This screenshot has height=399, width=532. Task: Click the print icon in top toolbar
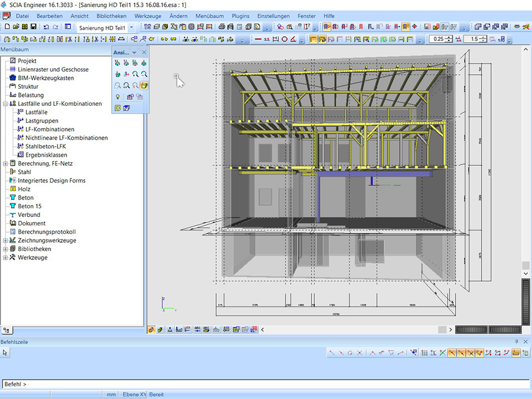222,27
